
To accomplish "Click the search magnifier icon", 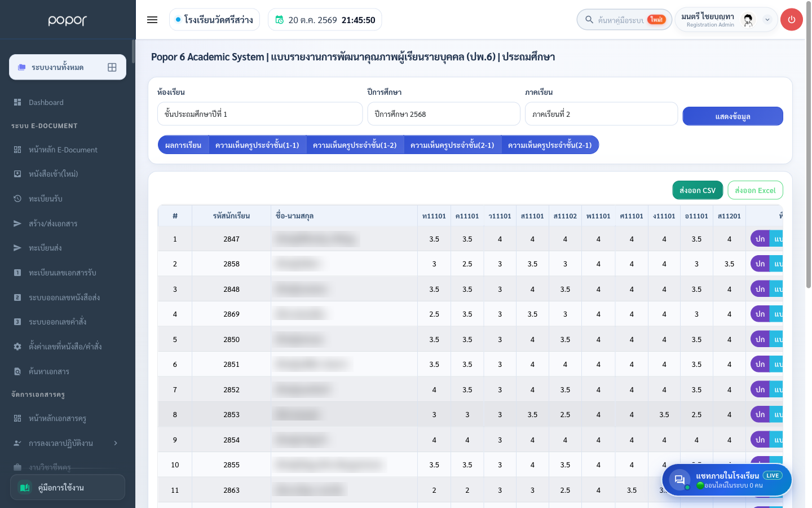I will coord(589,20).
